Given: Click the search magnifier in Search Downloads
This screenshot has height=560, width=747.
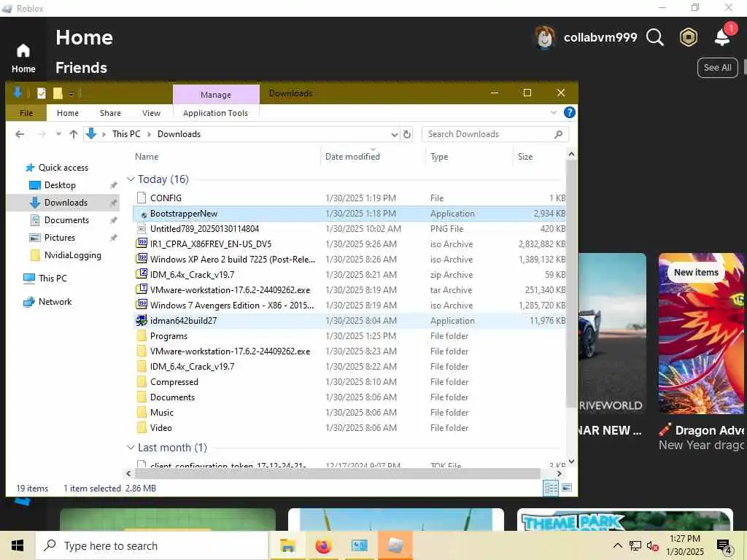Looking at the screenshot, I should pos(558,134).
